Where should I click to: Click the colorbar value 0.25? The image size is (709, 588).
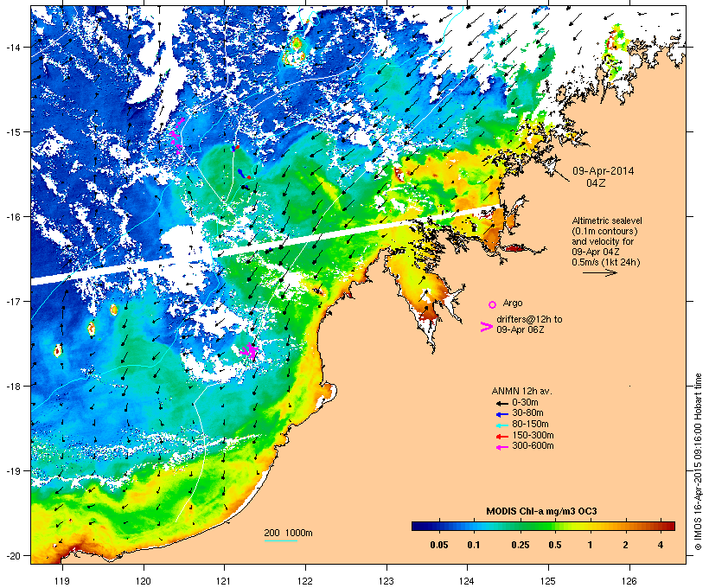pyautogui.click(x=520, y=545)
